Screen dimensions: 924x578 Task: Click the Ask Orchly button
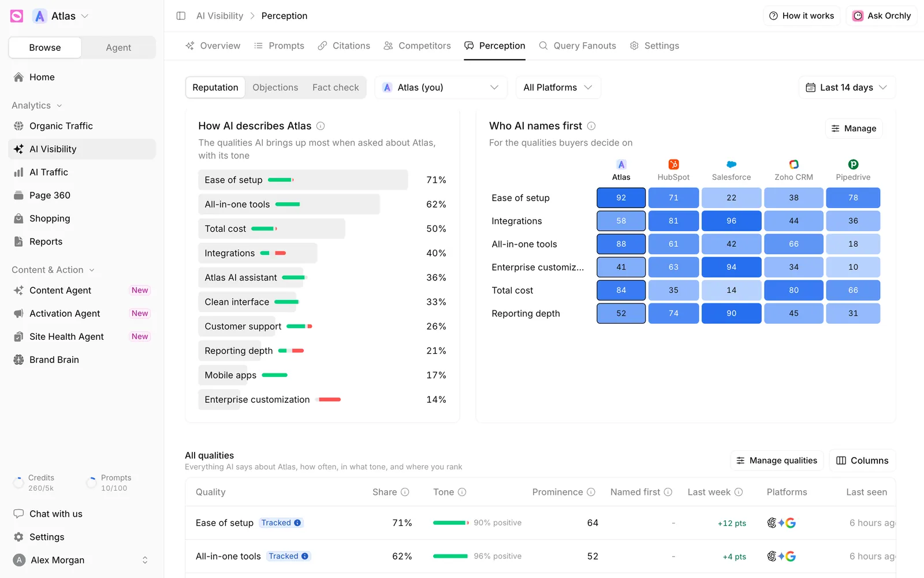882,16
